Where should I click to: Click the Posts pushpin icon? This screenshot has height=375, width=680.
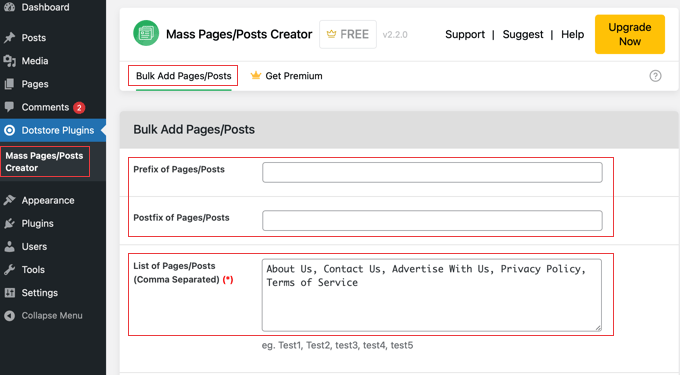[10, 38]
